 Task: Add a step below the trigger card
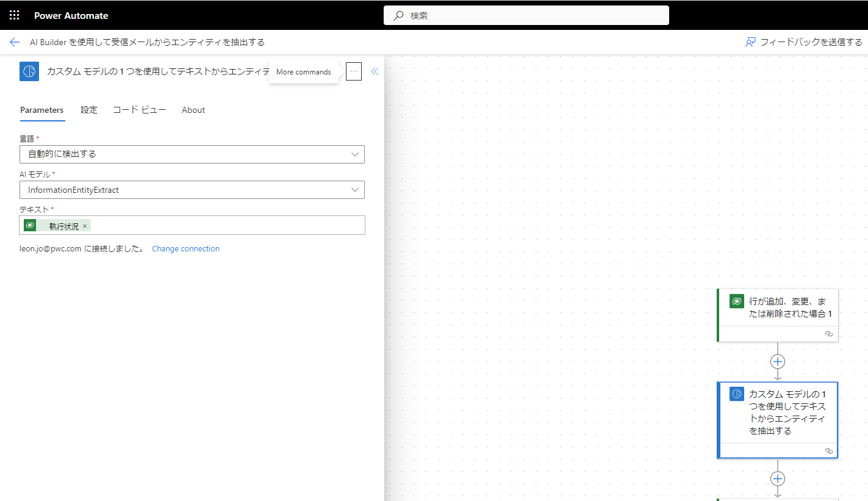pyautogui.click(x=777, y=361)
